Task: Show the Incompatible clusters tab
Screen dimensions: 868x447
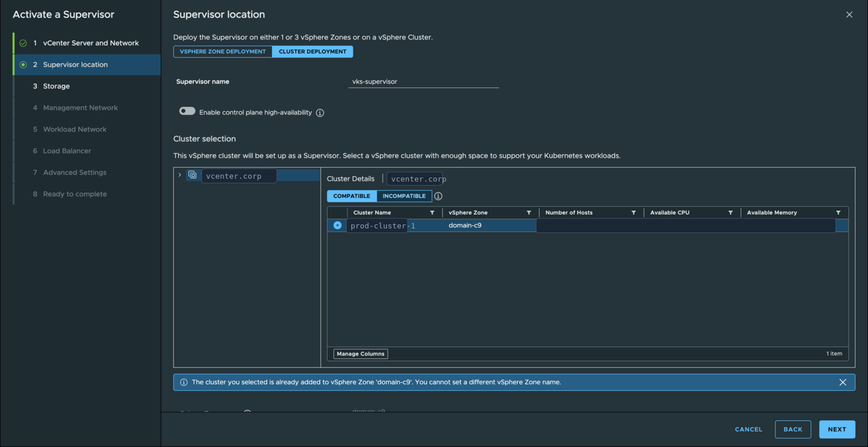Action: (404, 196)
